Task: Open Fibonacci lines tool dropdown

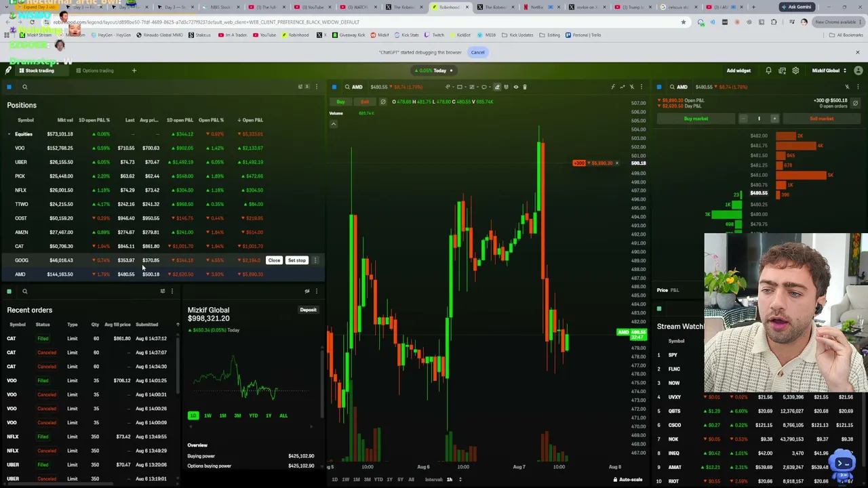Action: pyautogui.click(x=473, y=87)
